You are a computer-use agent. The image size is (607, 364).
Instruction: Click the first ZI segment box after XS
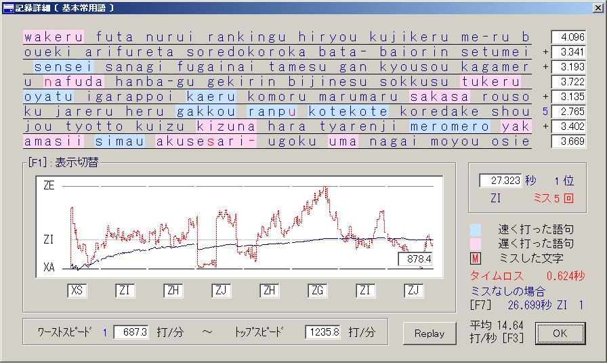[125, 290]
